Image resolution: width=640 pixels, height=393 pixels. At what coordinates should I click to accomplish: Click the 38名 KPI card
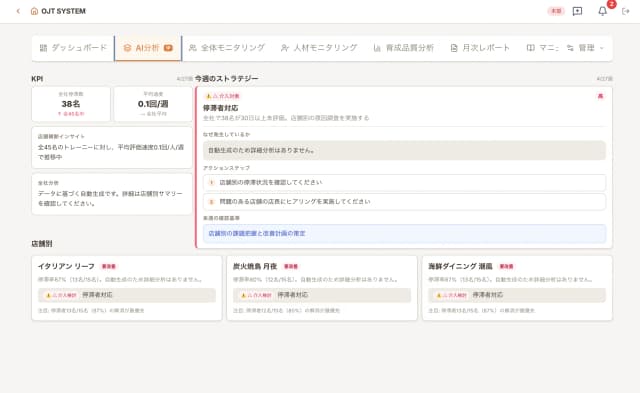pos(71,104)
